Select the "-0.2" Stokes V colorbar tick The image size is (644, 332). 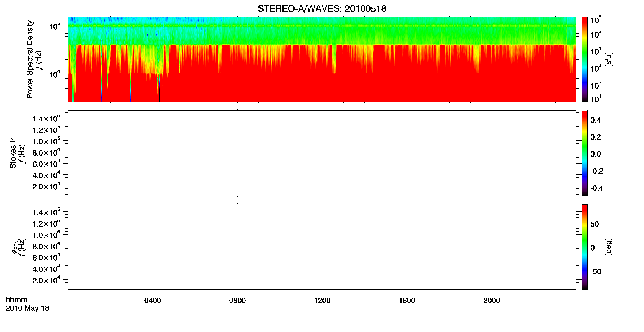597,171
